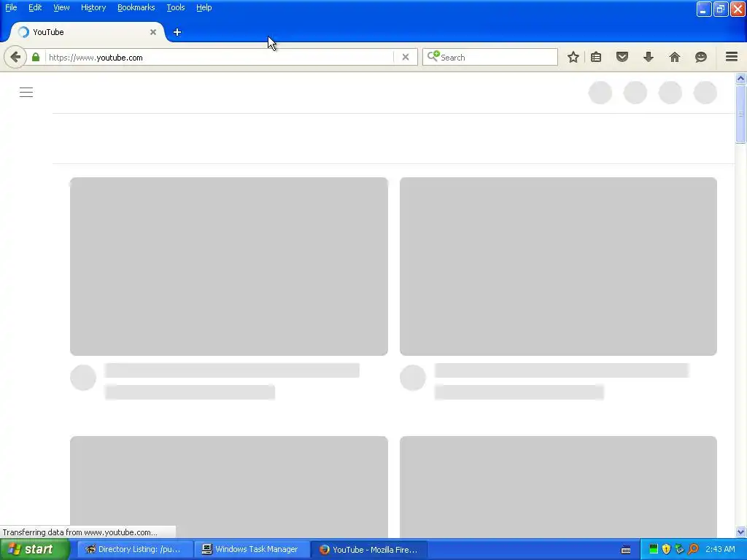The width and height of the screenshot is (747, 560).
Task: Open the Edit menu
Action: coord(35,7)
